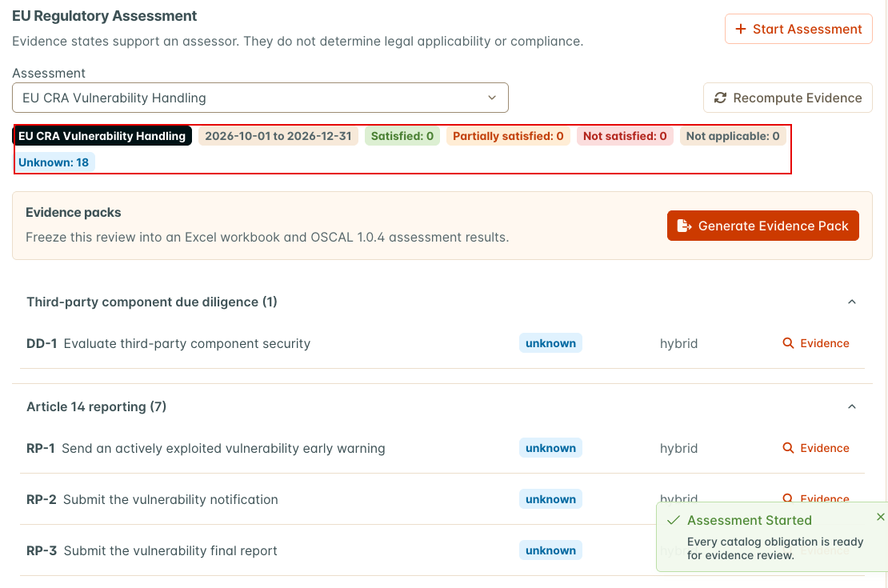This screenshot has width=888, height=588.
Task: Click the hybrid label in the DD-1 row
Action: pos(678,344)
